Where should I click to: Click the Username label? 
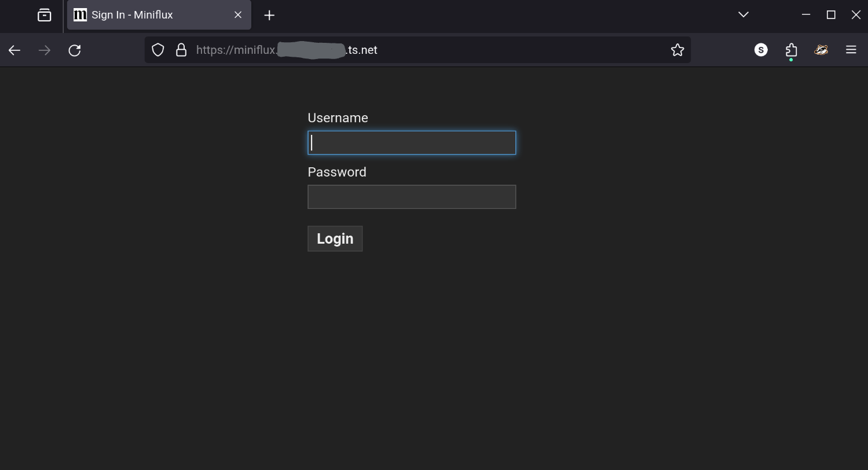(x=338, y=117)
